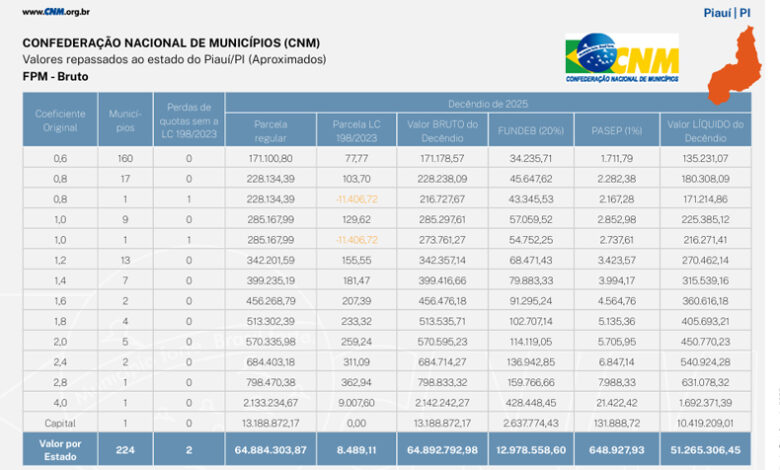Open the www.CNM.org.br website link

click(x=56, y=12)
